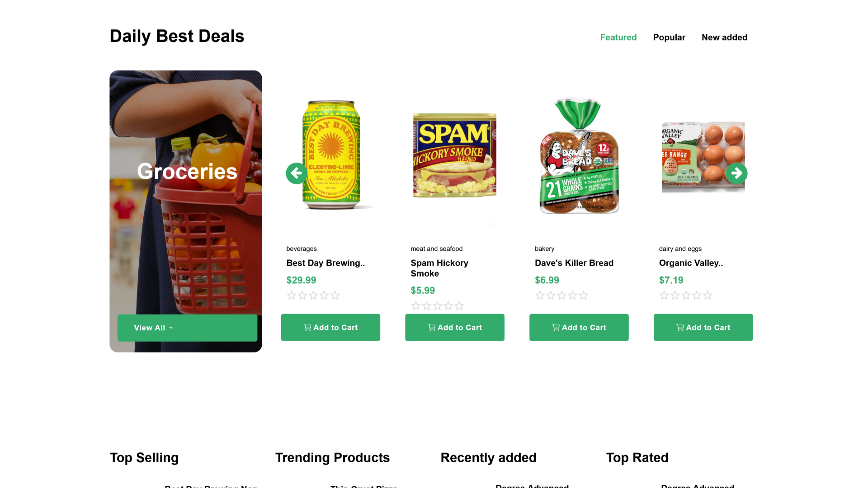
Task: Switch to the Popular tab
Action: [x=669, y=38]
